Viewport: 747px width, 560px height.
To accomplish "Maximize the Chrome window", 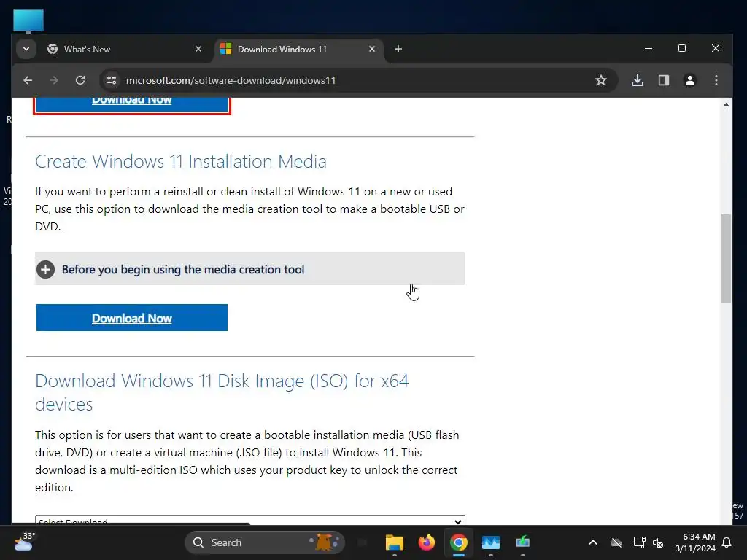I will coord(682,49).
